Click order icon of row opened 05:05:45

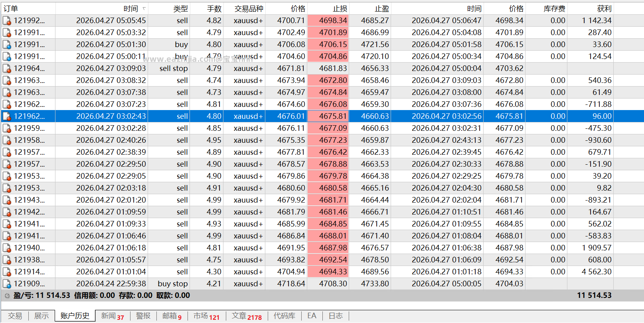pyautogui.click(x=7, y=21)
